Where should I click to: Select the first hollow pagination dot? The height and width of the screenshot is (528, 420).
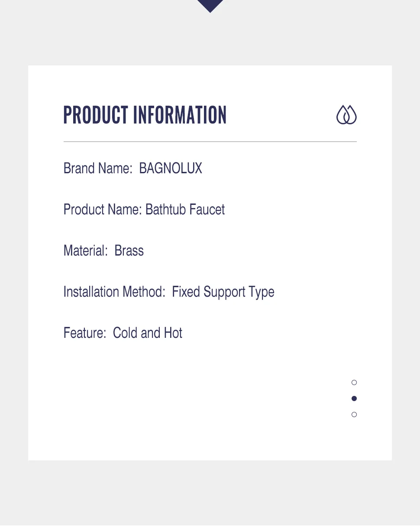354,382
